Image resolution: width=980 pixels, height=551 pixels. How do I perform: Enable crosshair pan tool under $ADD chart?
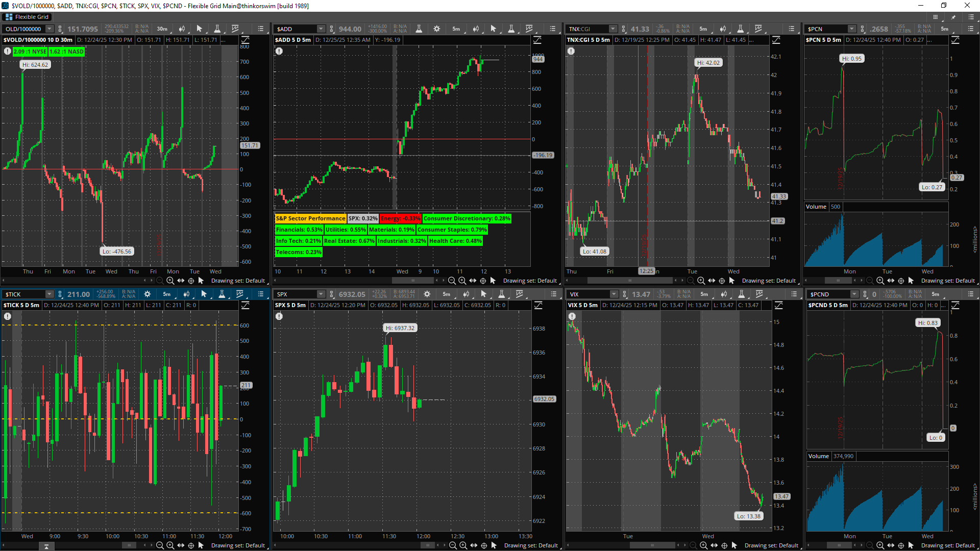pos(483,281)
